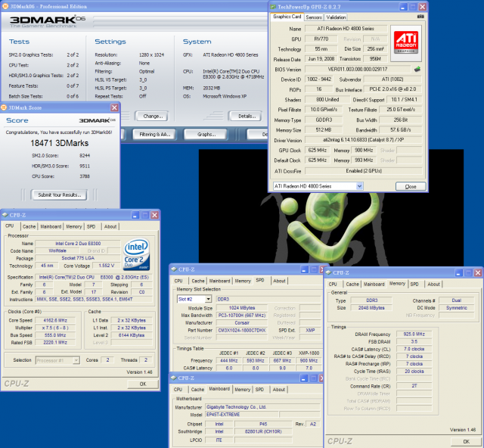Click the ATI Radeon logo in GPU-Z
Image resolution: width=484 pixels, height=448 pixels.
pyautogui.click(x=406, y=43)
